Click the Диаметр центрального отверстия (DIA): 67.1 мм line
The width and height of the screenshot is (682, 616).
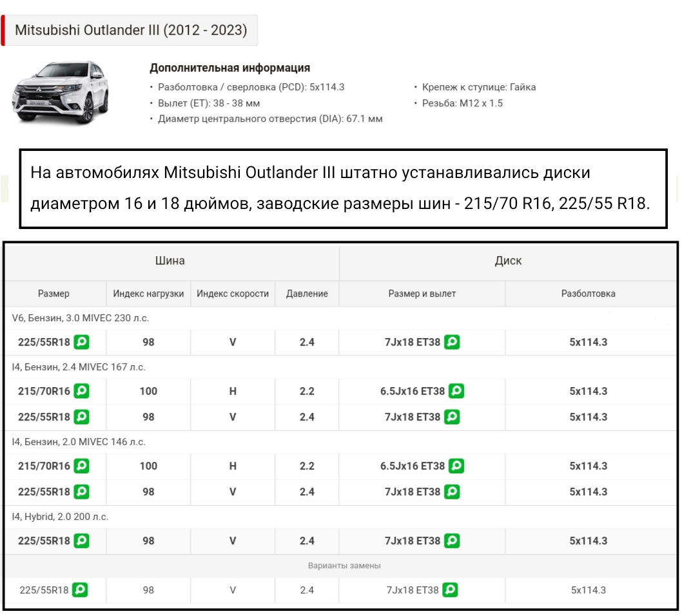coord(270,119)
